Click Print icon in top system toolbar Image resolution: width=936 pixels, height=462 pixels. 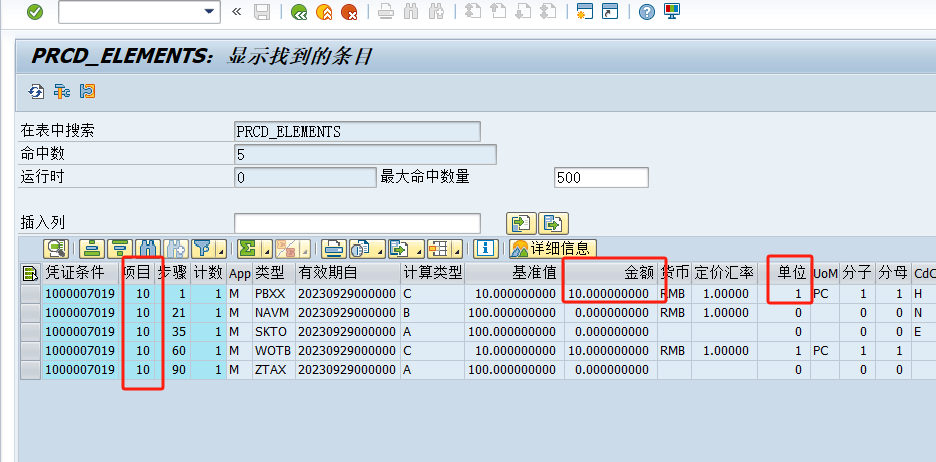(386, 12)
